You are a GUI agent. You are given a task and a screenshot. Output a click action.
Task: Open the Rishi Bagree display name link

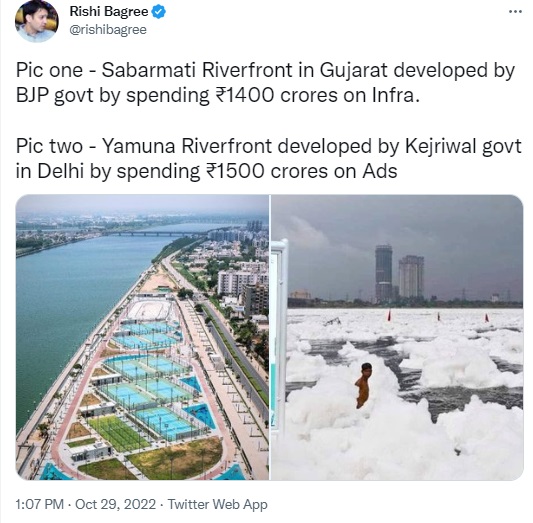pyautogui.click(x=109, y=12)
